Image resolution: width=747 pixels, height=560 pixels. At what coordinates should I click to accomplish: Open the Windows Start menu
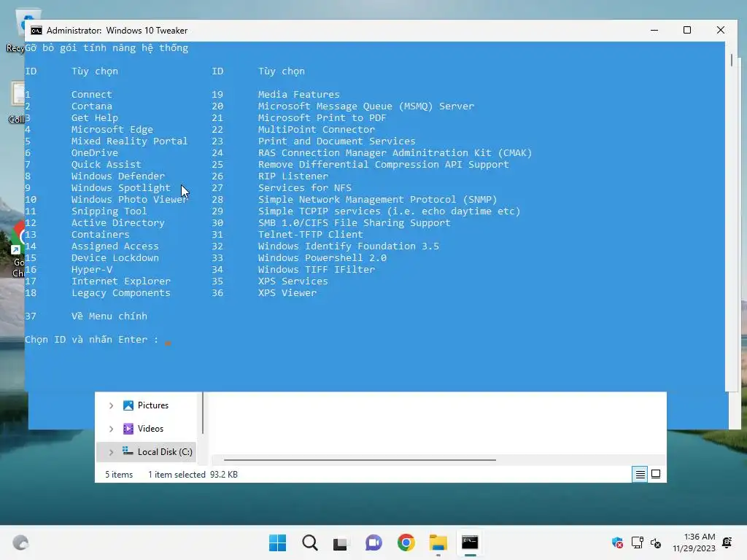(x=277, y=542)
